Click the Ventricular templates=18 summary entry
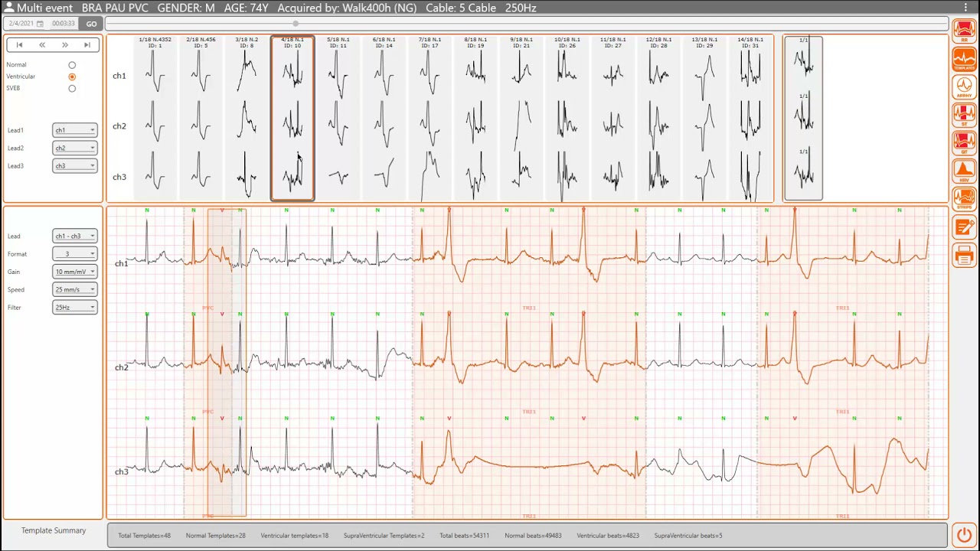This screenshot has height=551, width=980. [x=295, y=536]
